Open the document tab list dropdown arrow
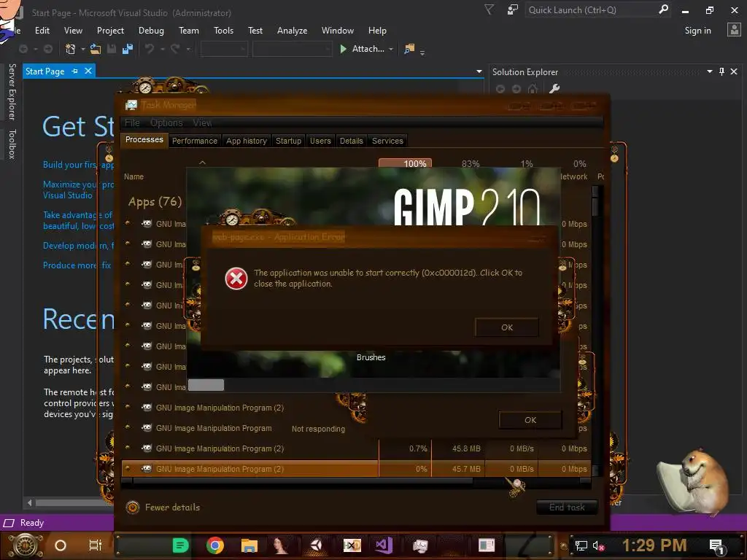 (x=479, y=71)
